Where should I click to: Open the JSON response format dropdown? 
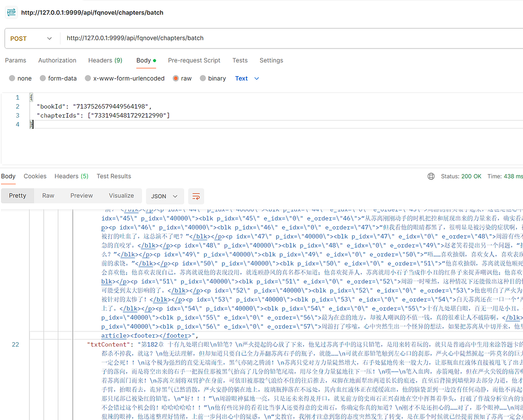coord(165,196)
